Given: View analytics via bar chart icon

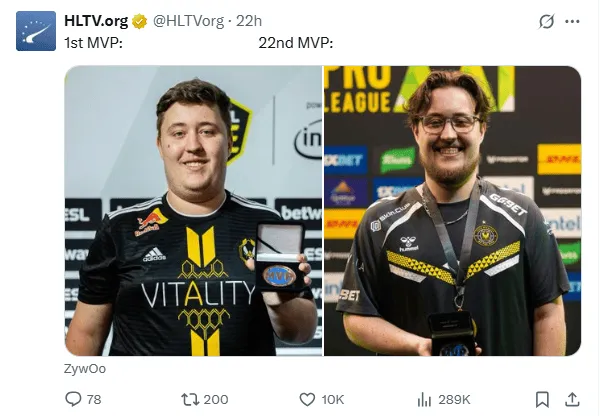Looking at the screenshot, I should pos(424,400).
